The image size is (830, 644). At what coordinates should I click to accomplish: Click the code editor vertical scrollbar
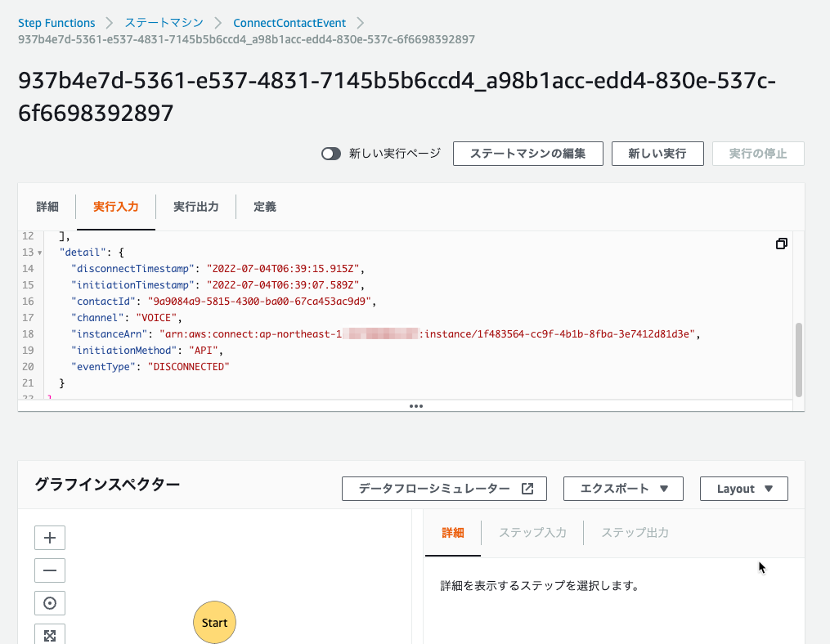click(799, 360)
